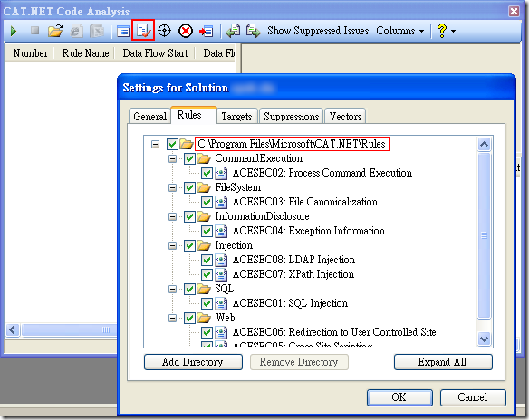Confirm settings with the OK button
Viewport: 529px width, 420px height.
[399, 397]
